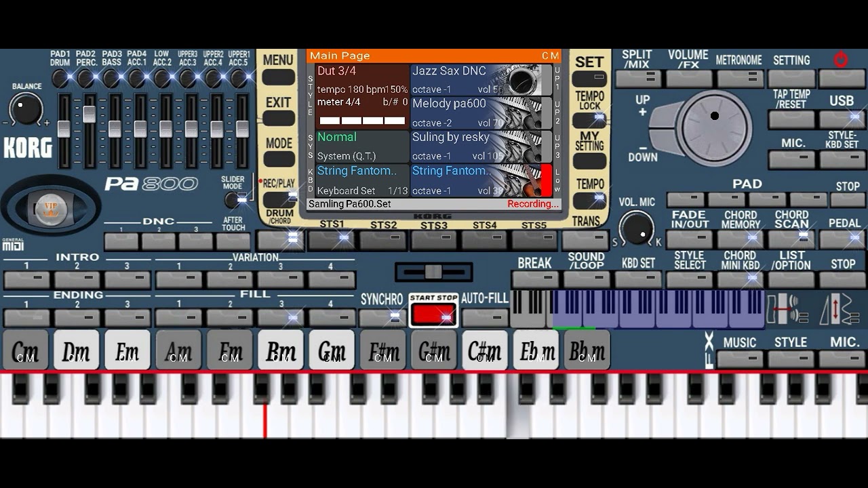Image resolution: width=868 pixels, height=488 pixels.
Task: Play the Am chord pad
Action: [x=178, y=350]
